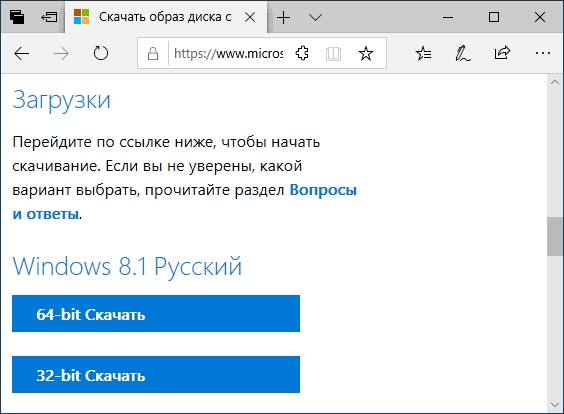564x414 pixels.
Task: Minimize the browser window
Action: click(x=448, y=17)
